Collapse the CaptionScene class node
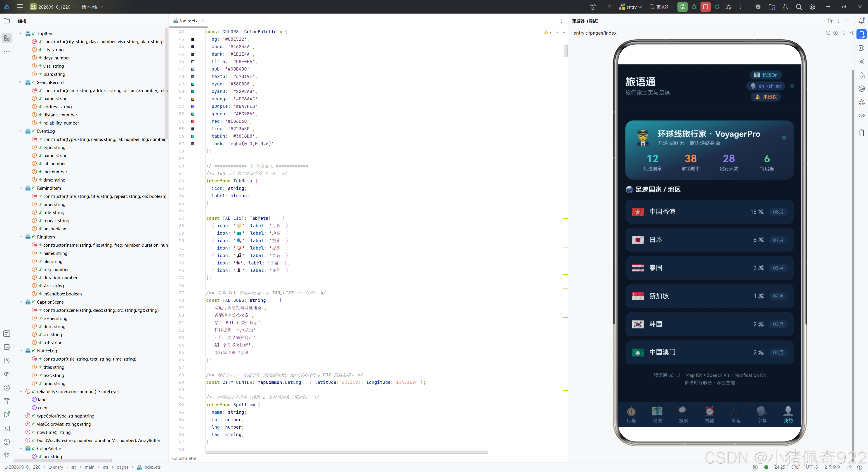The height and width of the screenshot is (472, 868). 21,302
